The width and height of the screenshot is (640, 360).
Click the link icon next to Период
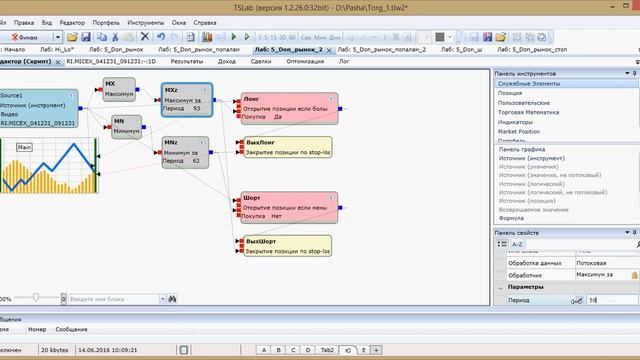point(577,300)
